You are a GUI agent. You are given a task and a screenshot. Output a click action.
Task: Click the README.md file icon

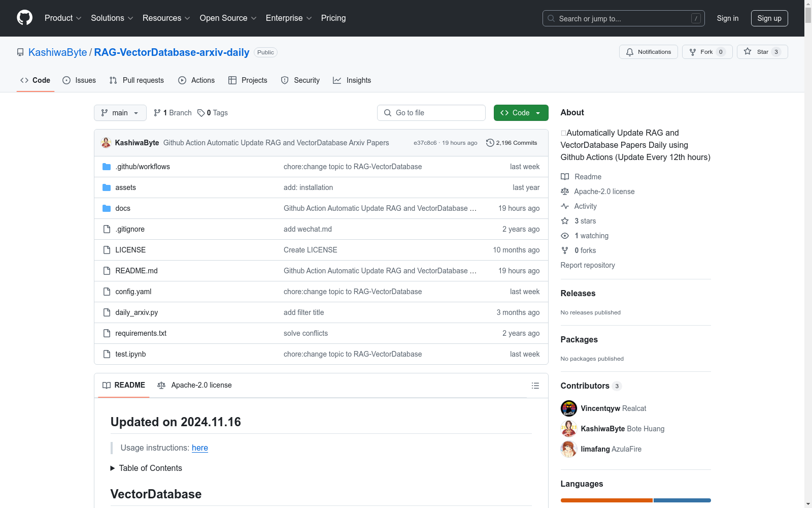tap(107, 271)
